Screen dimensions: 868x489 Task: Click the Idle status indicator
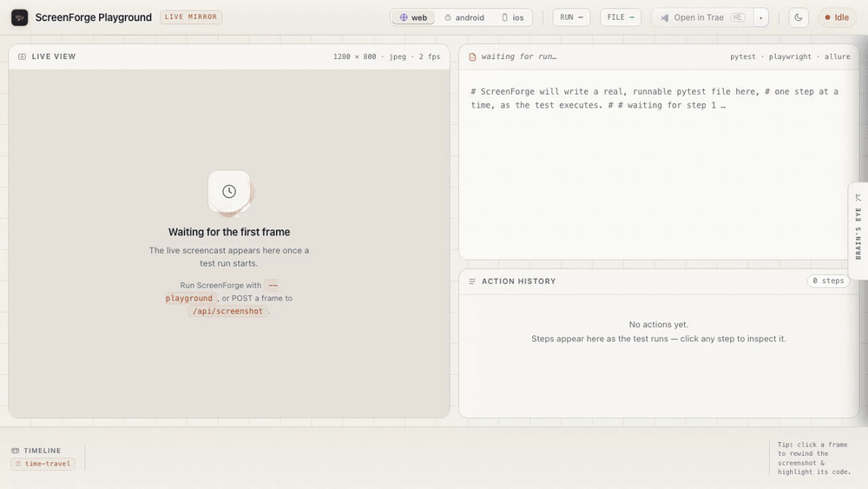[837, 17]
